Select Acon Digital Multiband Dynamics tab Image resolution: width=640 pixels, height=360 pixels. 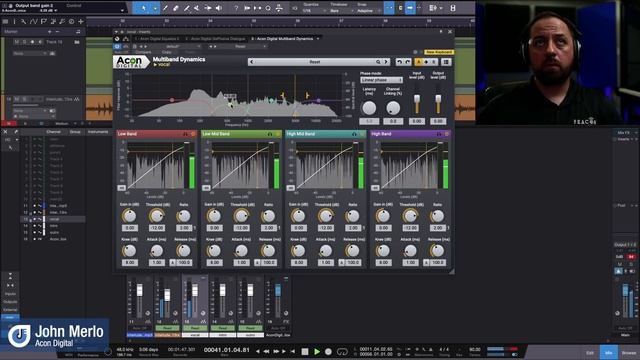coord(282,39)
